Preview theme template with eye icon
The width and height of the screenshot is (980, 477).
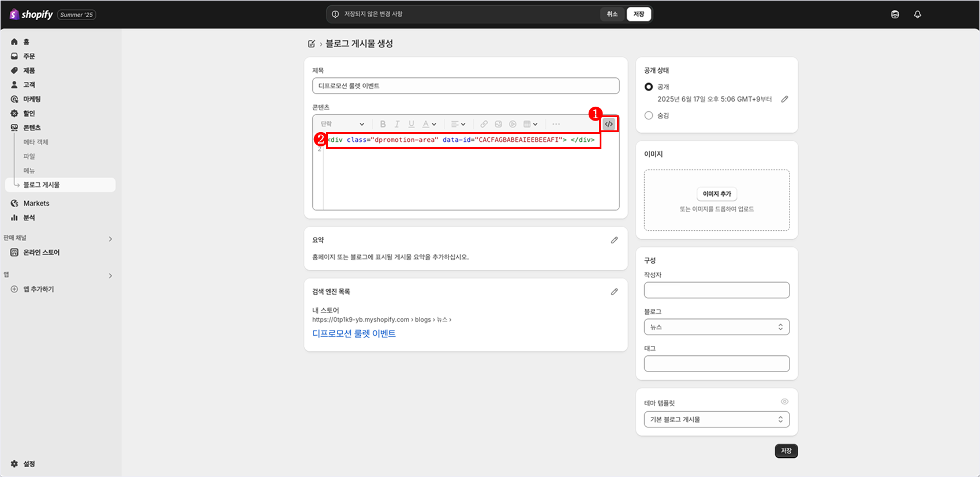point(784,402)
